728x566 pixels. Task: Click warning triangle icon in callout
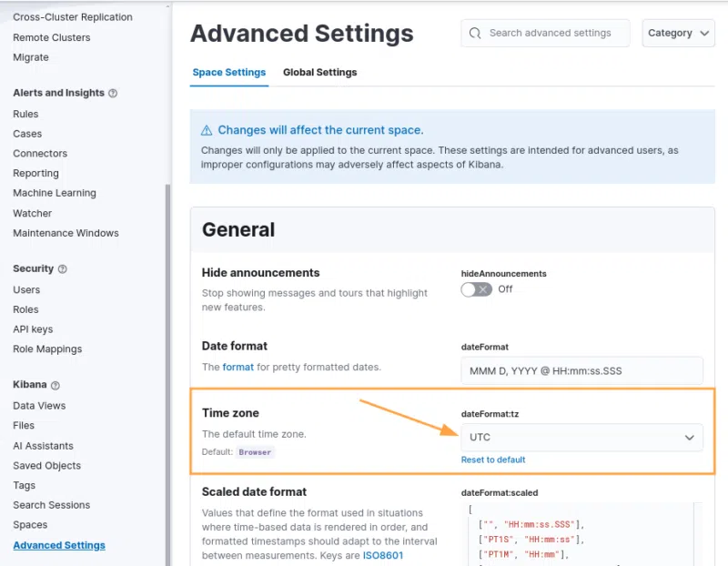pos(207,130)
